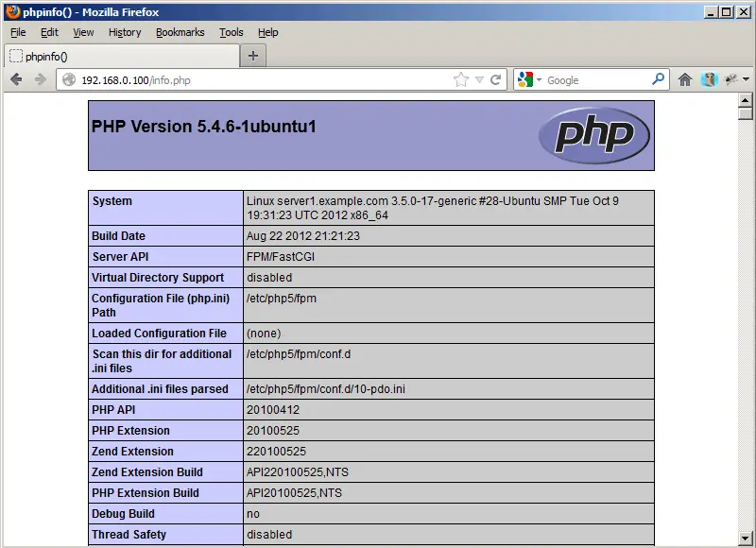Open the History menu

125,32
